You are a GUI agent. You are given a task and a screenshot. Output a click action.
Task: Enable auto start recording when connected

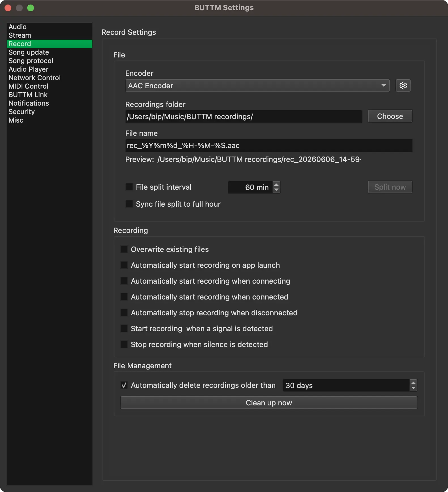(x=124, y=297)
